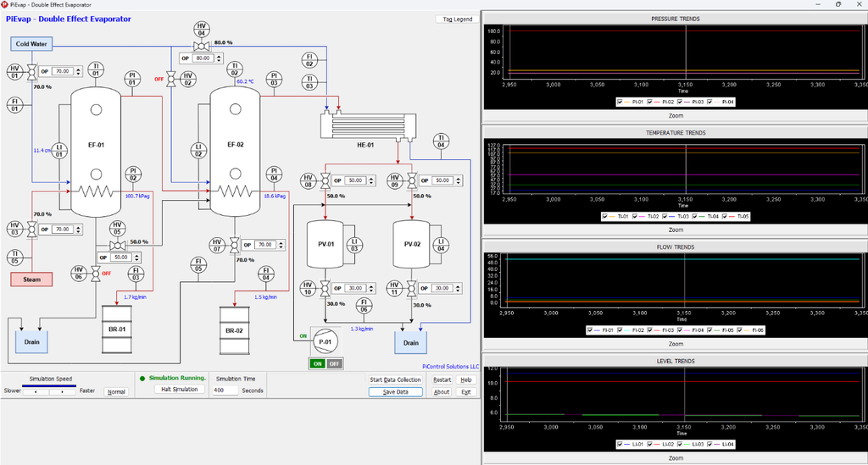Reset simulation speed with Normal button
Screen dimensions: 868x465
pyautogui.click(x=116, y=392)
